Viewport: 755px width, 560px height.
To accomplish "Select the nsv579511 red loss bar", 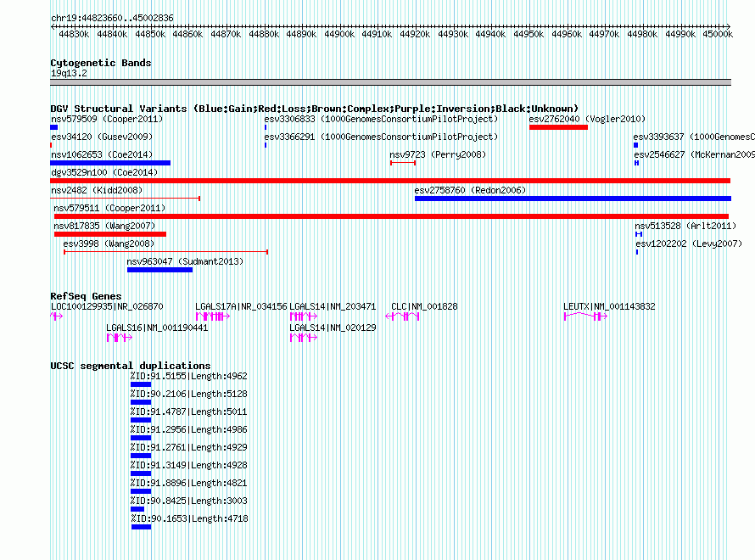I will [391, 216].
